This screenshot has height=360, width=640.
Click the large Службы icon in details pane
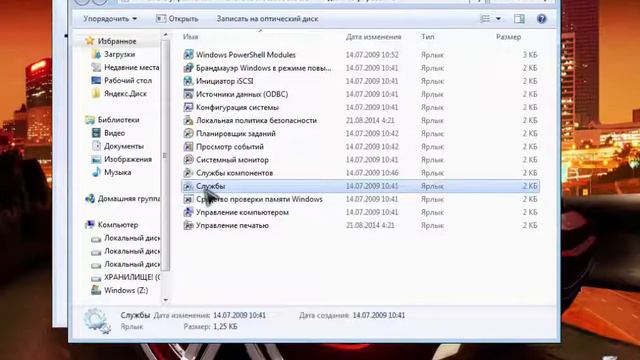pyautogui.click(x=97, y=320)
